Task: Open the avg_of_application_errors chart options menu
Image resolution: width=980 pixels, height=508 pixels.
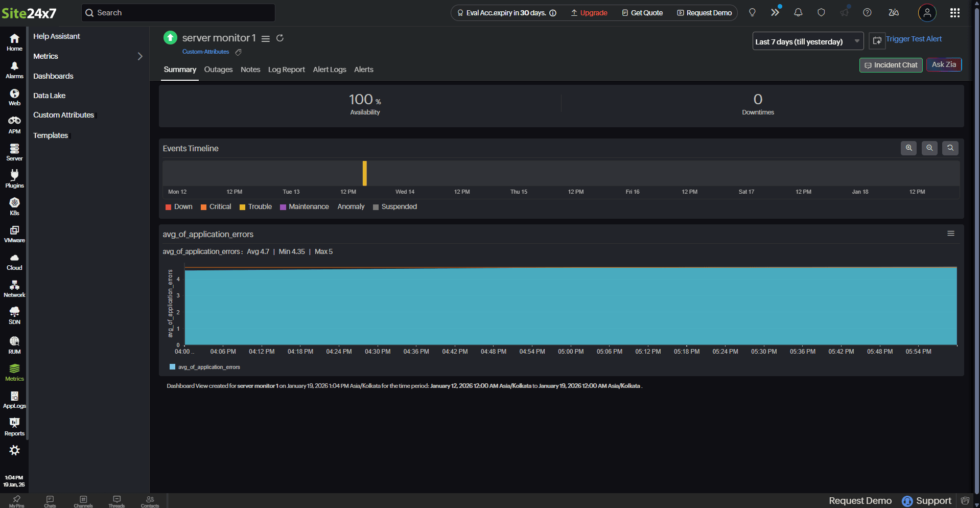Action: [950, 234]
